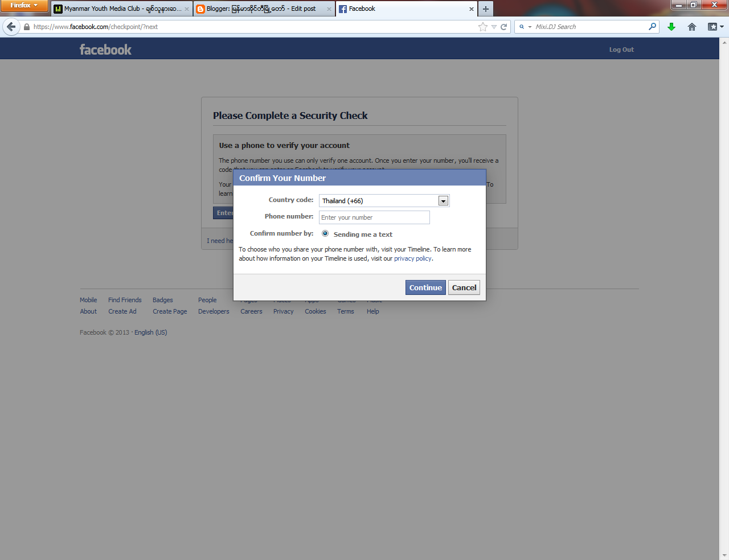This screenshot has height=560, width=729.
Task: Expand the Country code dropdown
Action: [443, 201]
